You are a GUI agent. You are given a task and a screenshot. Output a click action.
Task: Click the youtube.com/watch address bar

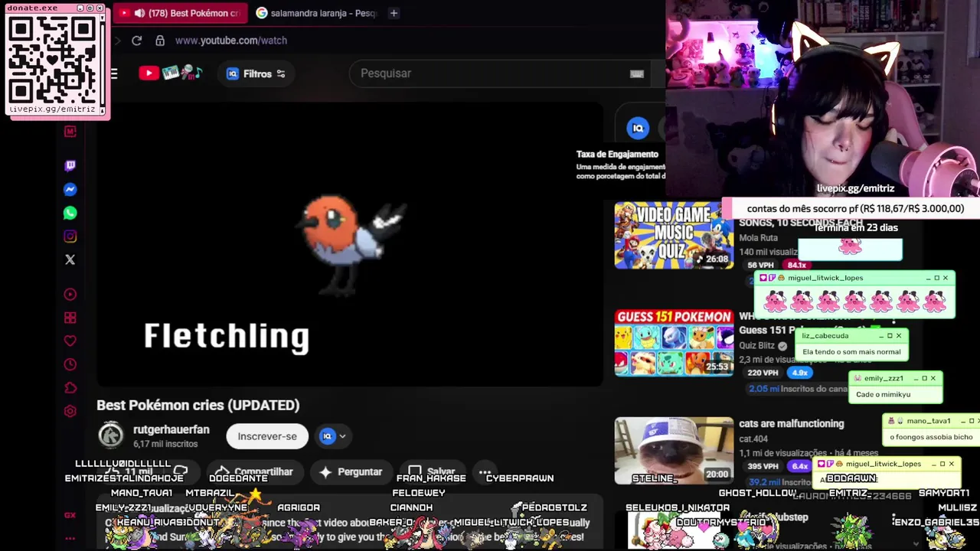click(x=231, y=41)
